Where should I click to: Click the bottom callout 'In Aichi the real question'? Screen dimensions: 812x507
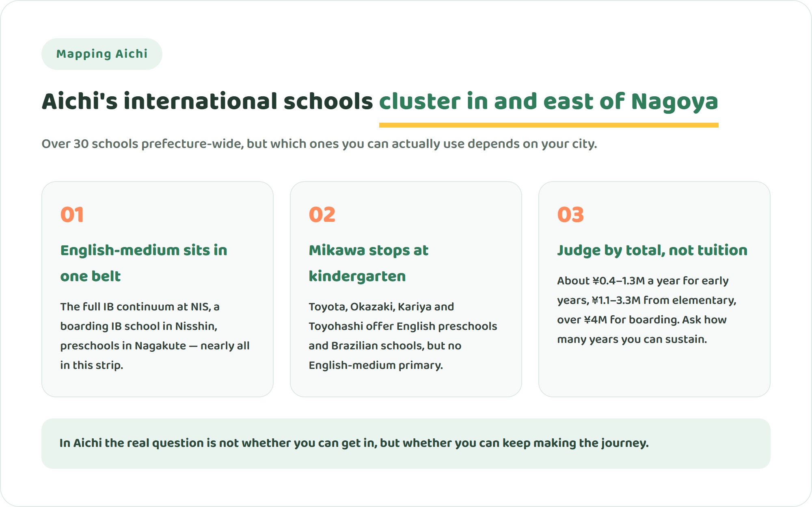[x=406, y=444]
